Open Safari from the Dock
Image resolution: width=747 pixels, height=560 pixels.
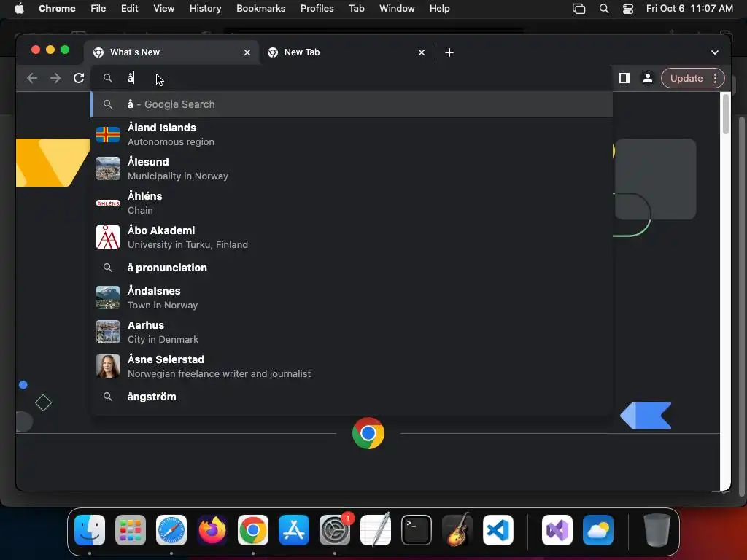click(171, 530)
